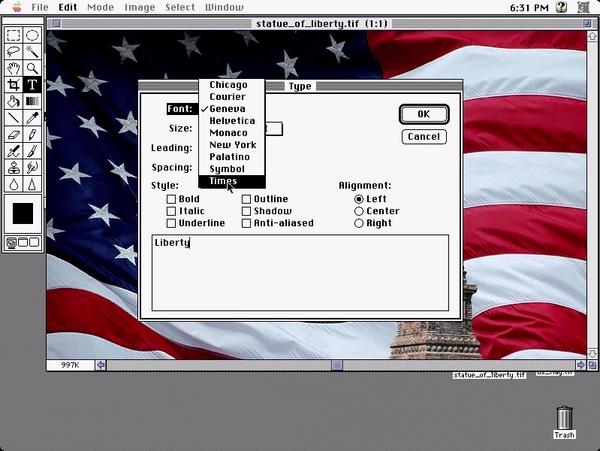
Task: Choose Courier from the font list
Action: [x=232, y=97]
